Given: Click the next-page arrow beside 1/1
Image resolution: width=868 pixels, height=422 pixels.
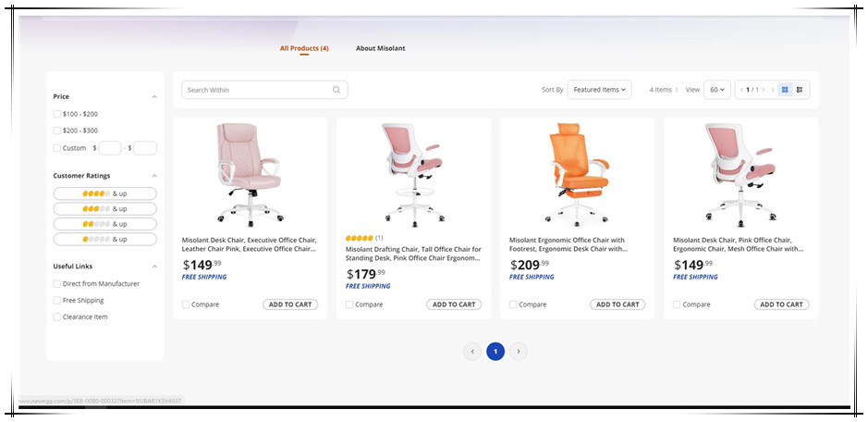Looking at the screenshot, I should coord(764,90).
